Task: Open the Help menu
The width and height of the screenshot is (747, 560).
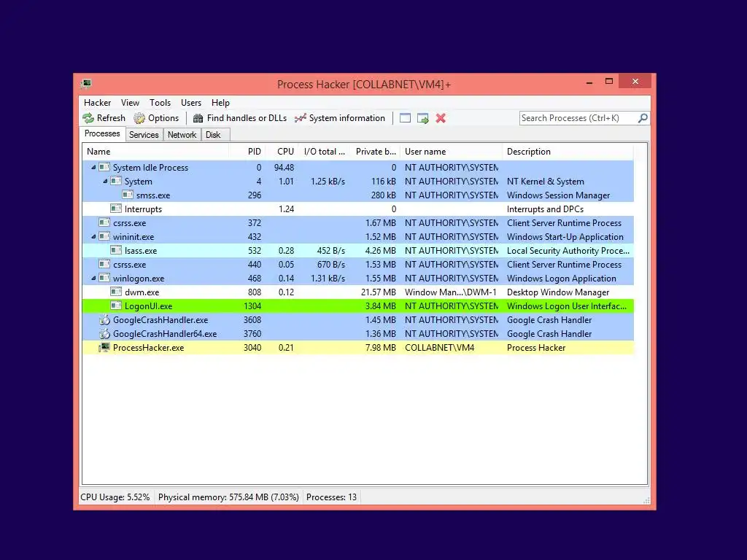Action: tap(220, 102)
